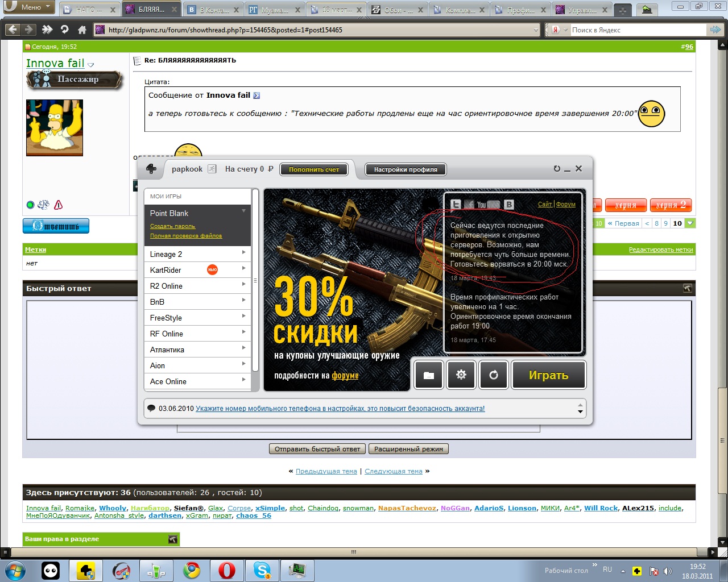Open the Предыдущая тема link

[326, 471]
